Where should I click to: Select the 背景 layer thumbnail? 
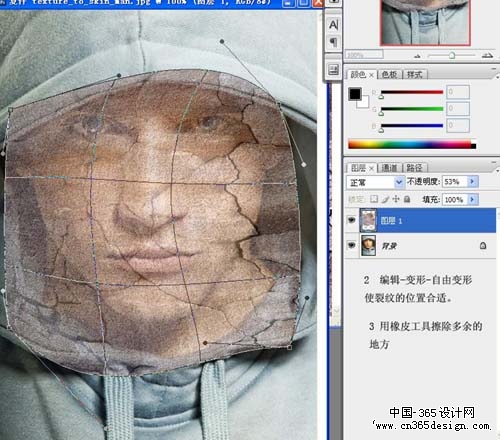(x=368, y=245)
